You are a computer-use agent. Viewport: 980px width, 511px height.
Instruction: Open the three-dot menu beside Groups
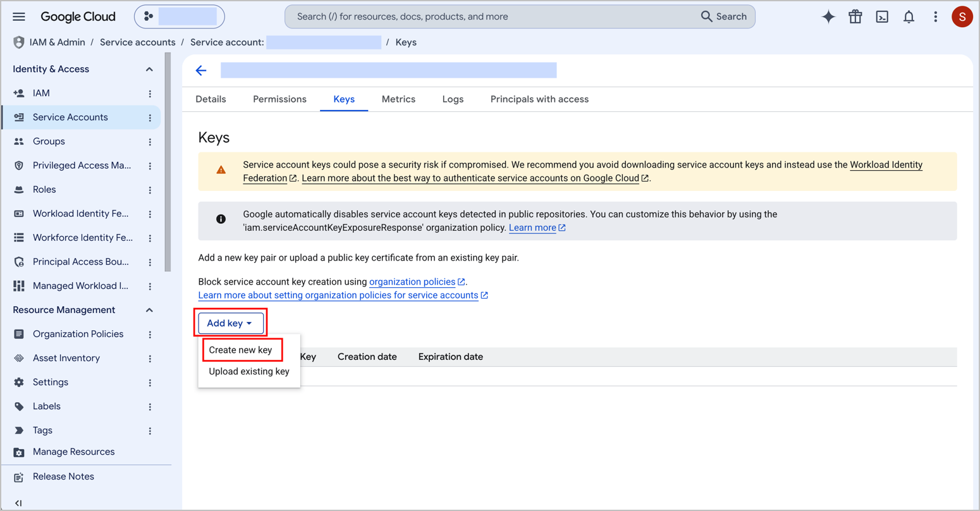150,142
